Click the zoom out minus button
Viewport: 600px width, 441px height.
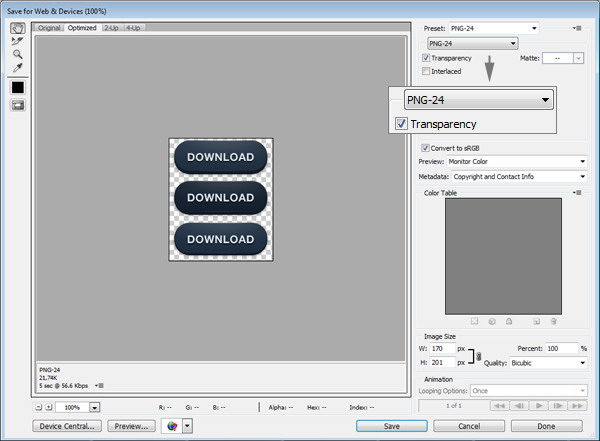pos(38,407)
